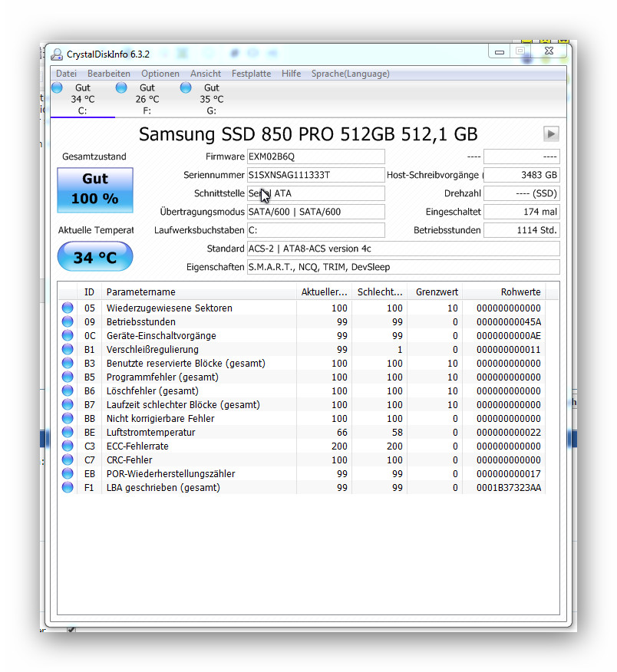The width and height of the screenshot is (617, 672).
Task: Click the 34 °C temperature button
Action: (x=95, y=256)
